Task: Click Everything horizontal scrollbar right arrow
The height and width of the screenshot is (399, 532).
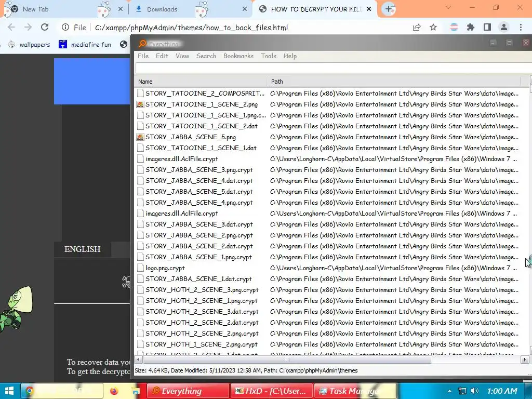Action: 525,360
